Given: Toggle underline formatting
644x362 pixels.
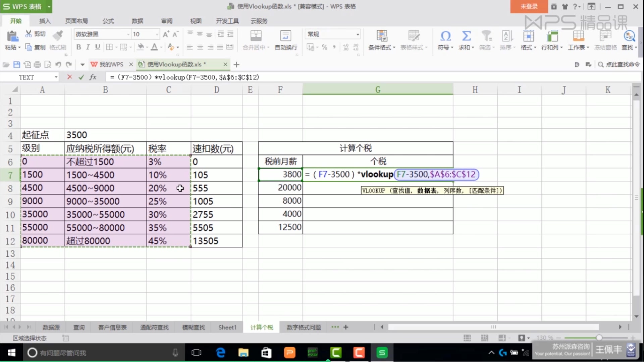Looking at the screenshot, I should pos(97,47).
